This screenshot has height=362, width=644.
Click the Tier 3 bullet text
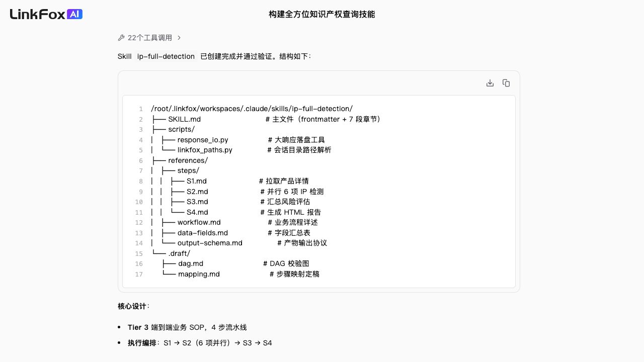point(187,327)
